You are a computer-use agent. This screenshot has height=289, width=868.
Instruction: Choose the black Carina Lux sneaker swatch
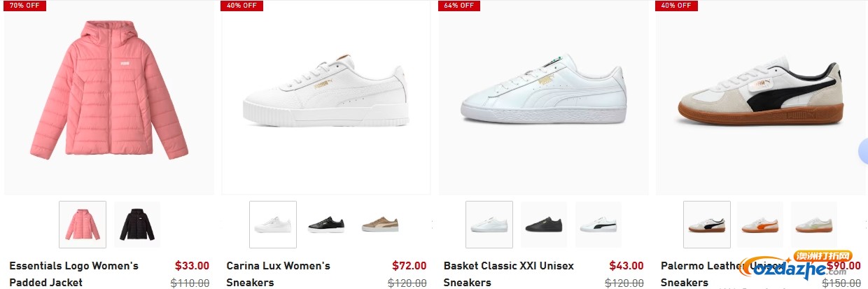[x=327, y=225]
